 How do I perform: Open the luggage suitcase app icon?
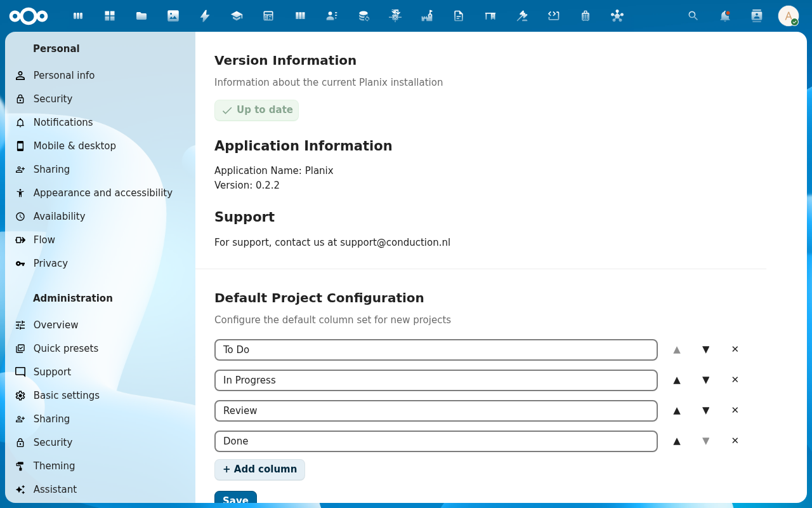point(586,16)
